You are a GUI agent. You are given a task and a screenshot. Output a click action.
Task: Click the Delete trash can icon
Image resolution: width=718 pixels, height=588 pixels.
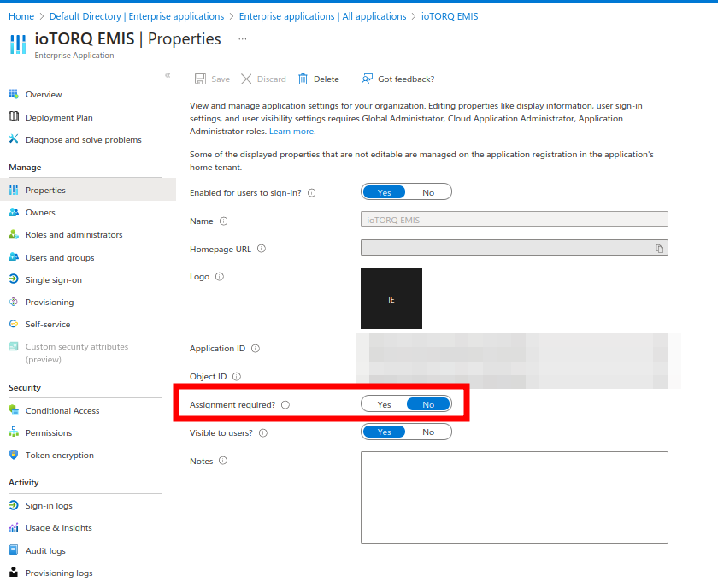(x=303, y=79)
